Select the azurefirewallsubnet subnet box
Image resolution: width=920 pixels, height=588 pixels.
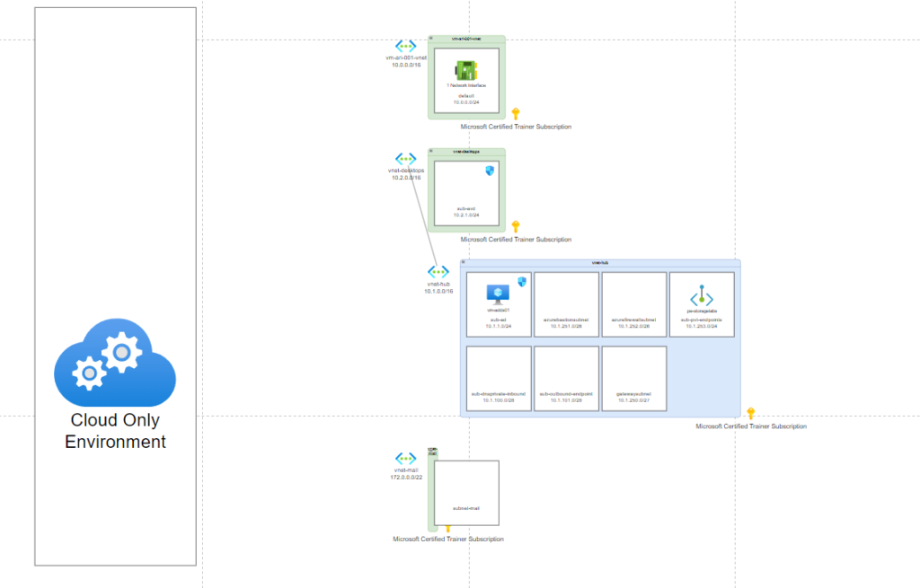[x=633, y=304]
